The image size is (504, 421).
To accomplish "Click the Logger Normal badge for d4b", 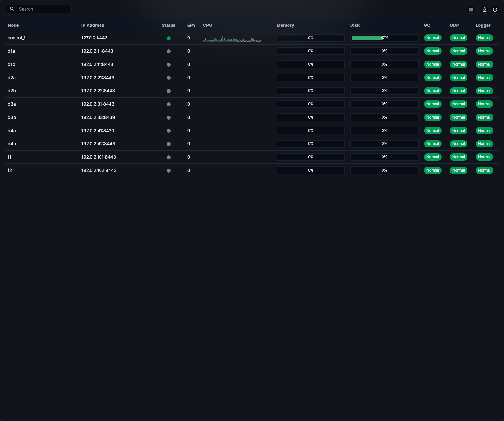I will tap(484, 144).
